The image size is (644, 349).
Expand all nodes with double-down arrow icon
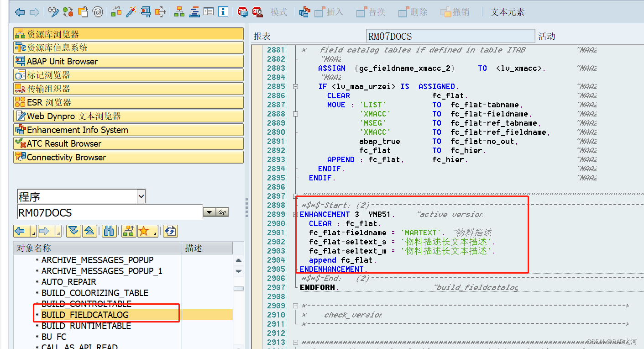click(73, 231)
